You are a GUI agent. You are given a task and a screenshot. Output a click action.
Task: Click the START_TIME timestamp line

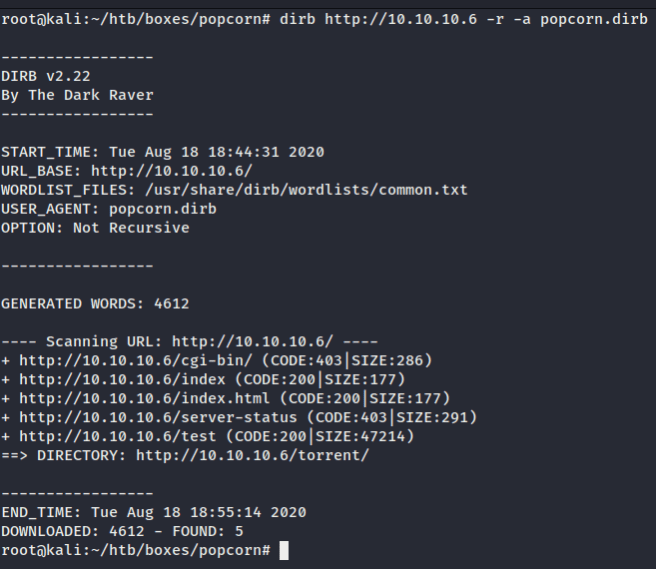(x=162, y=152)
